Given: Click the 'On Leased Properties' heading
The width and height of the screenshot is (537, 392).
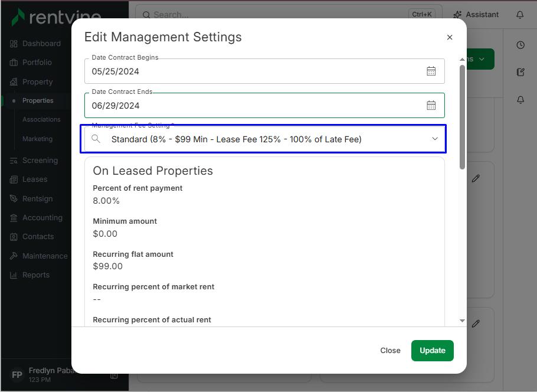Looking at the screenshot, I should pos(153,171).
